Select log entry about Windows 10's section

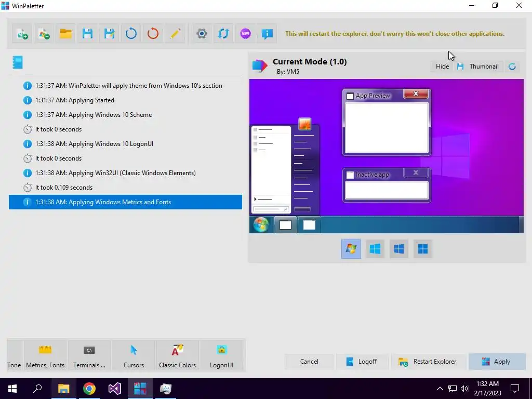coord(125,86)
